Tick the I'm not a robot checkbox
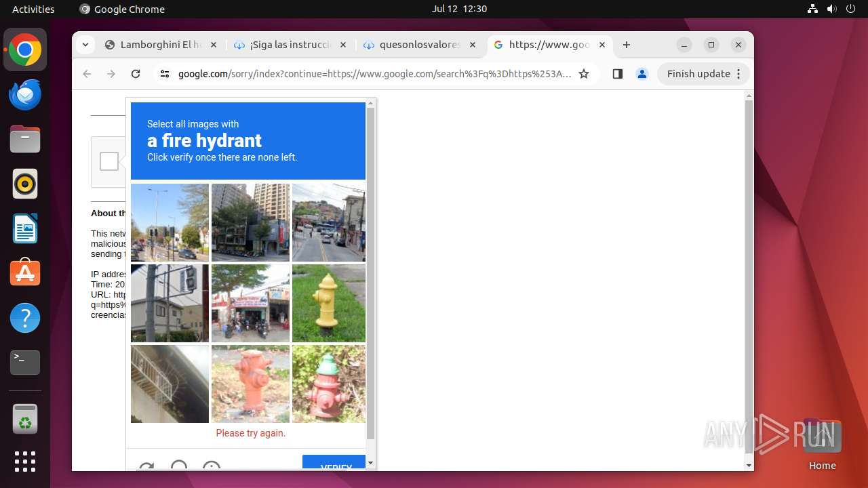This screenshot has height=488, width=868. point(109,161)
